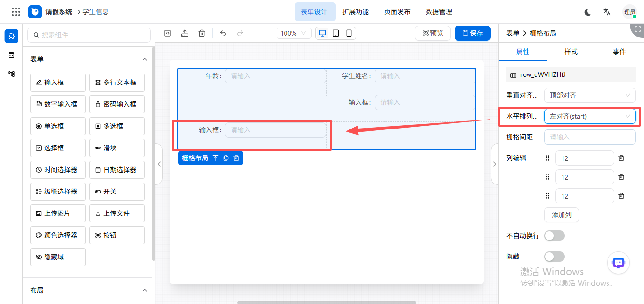Collapse the 表单 component section

(145, 59)
